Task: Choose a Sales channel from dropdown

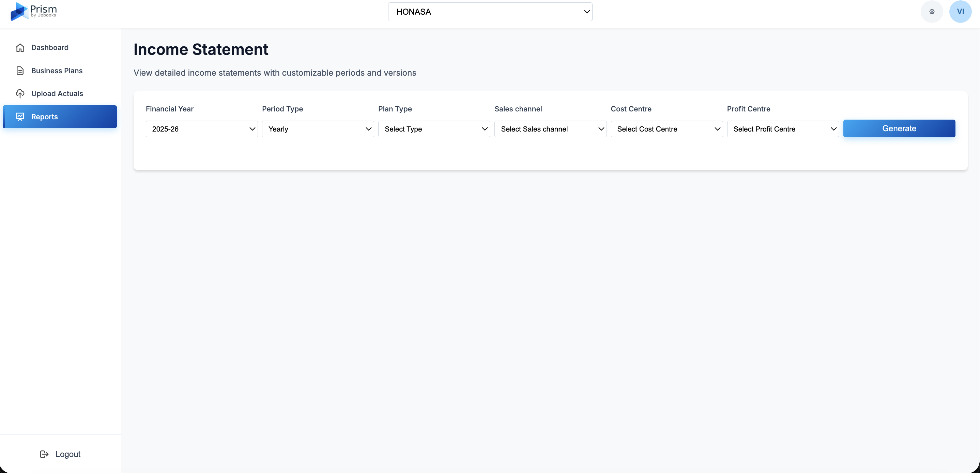Action: pyautogui.click(x=550, y=129)
